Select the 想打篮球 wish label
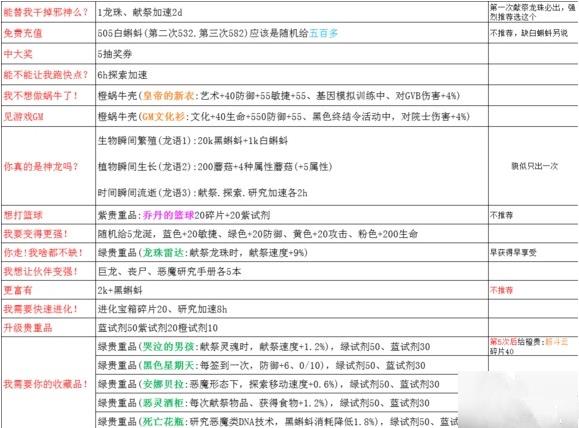Image resolution: width=579 pixels, height=428 pixels. coord(23,215)
